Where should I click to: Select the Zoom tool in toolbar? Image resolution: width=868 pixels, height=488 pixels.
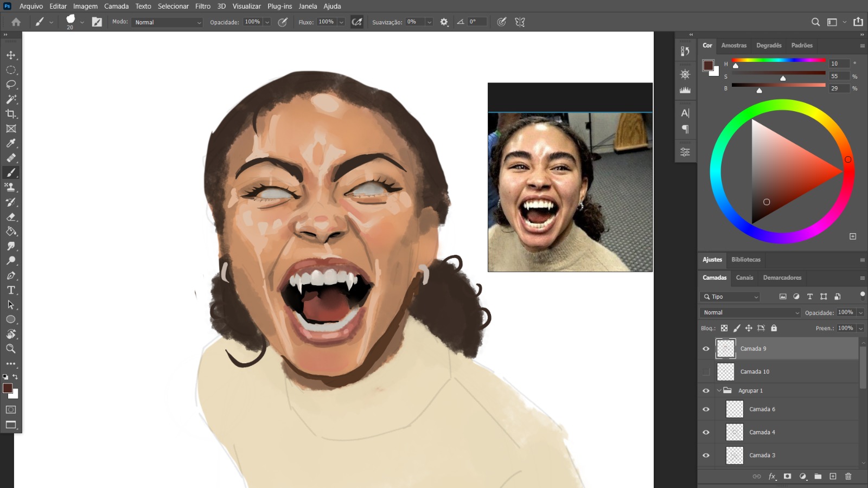(x=11, y=349)
